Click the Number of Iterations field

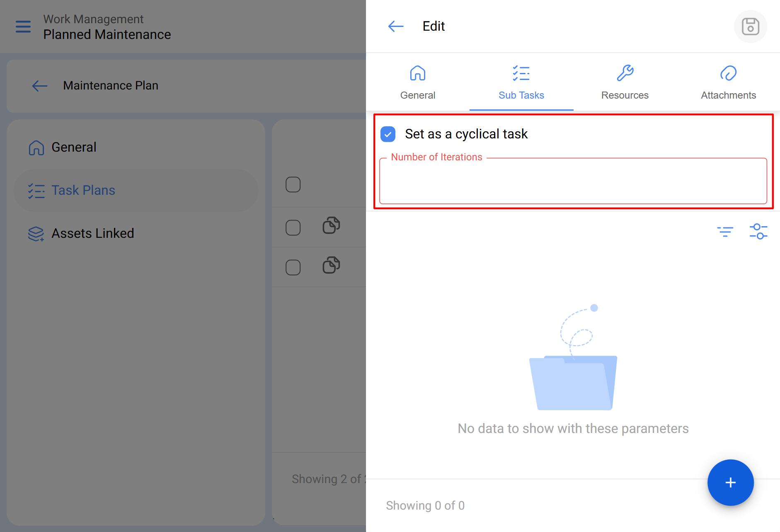(x=573, y=181)
